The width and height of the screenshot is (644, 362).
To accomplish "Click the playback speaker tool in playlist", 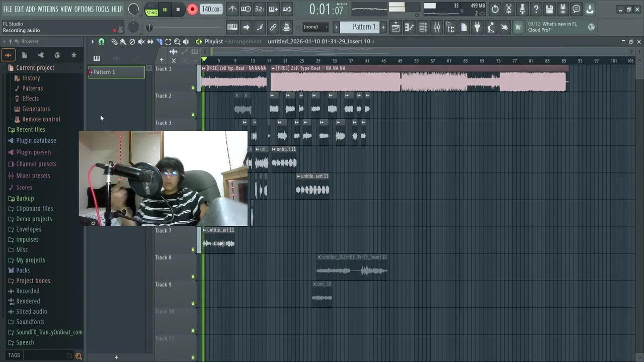I will tap(186, 42).
